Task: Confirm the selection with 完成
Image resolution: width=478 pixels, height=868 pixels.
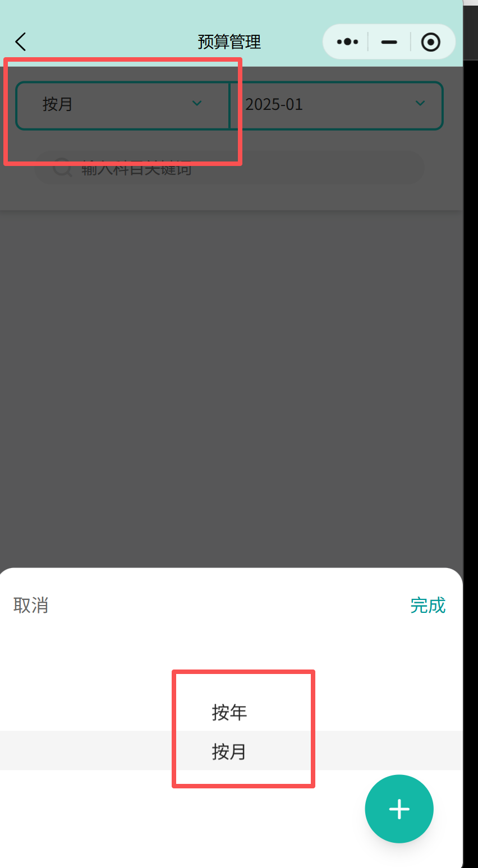Action: point(428,606)
